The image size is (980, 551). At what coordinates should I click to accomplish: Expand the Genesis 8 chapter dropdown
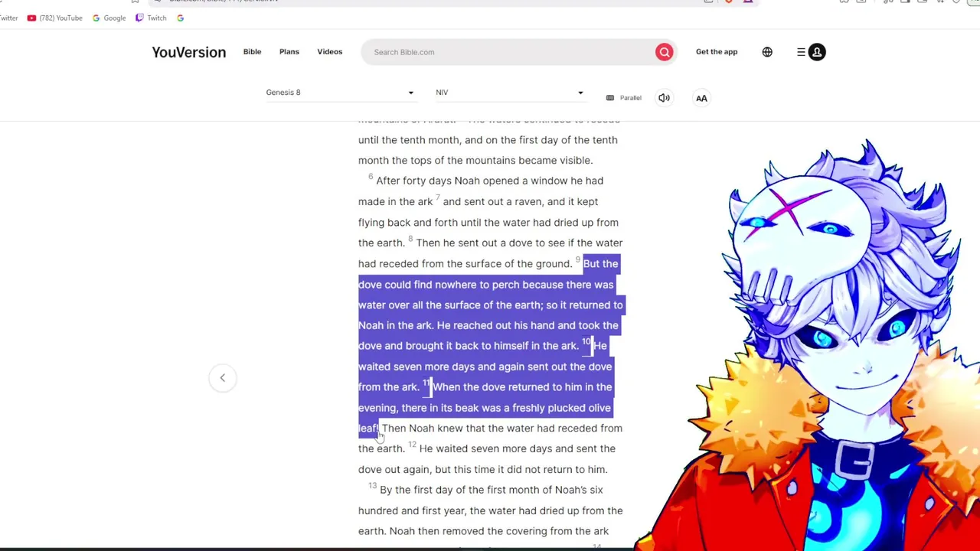[x=340, y=93]
